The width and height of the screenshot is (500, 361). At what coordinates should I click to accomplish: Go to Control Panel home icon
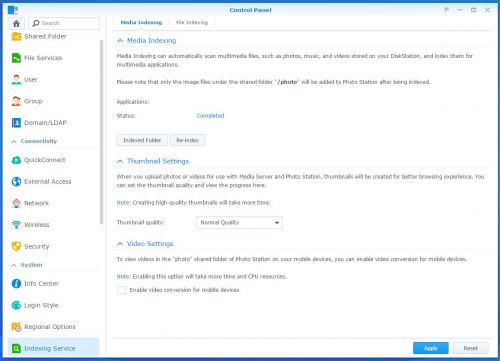pos(16,23)
